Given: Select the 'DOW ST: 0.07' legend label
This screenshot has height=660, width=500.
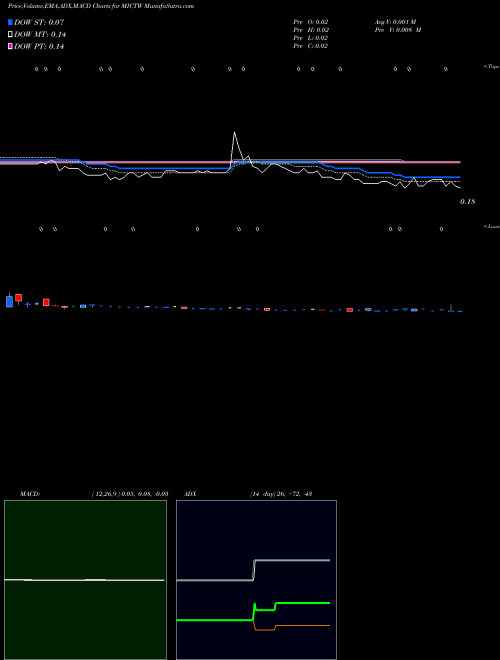Looking at the screenshot, I should (39, 22).
